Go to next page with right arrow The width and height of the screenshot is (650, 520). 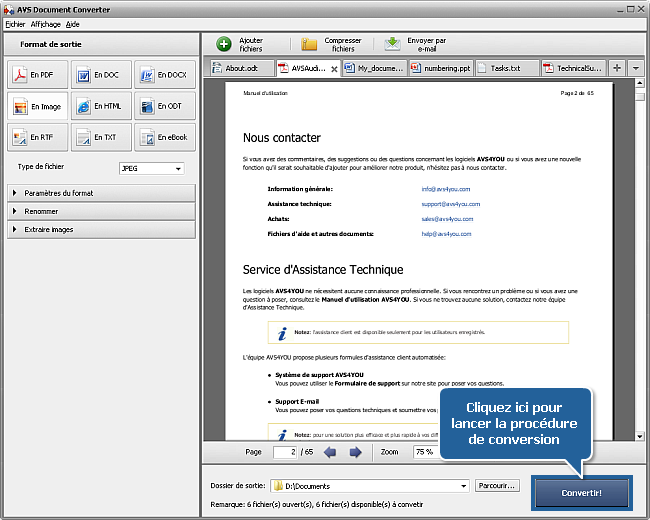coord(355,452)
